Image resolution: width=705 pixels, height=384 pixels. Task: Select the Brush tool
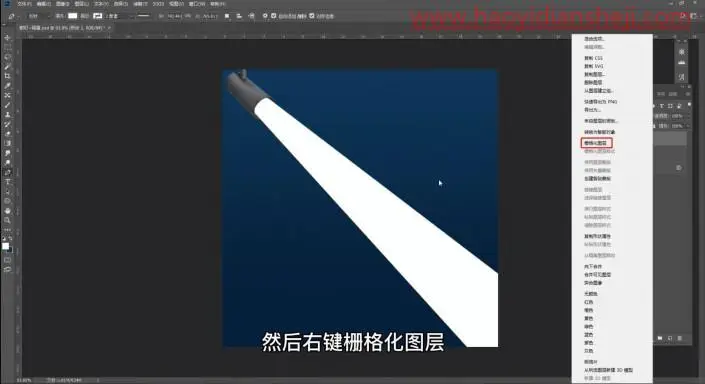[x=7, y=105]
